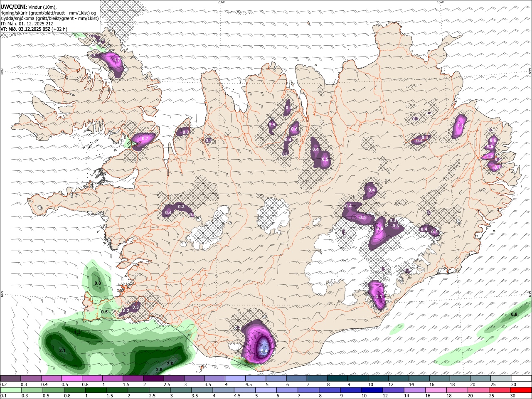Screen dimensions: 532x399
Task: Pick the darkest purple swatch after 2 on snowfall scale
Action: (153, 379)
